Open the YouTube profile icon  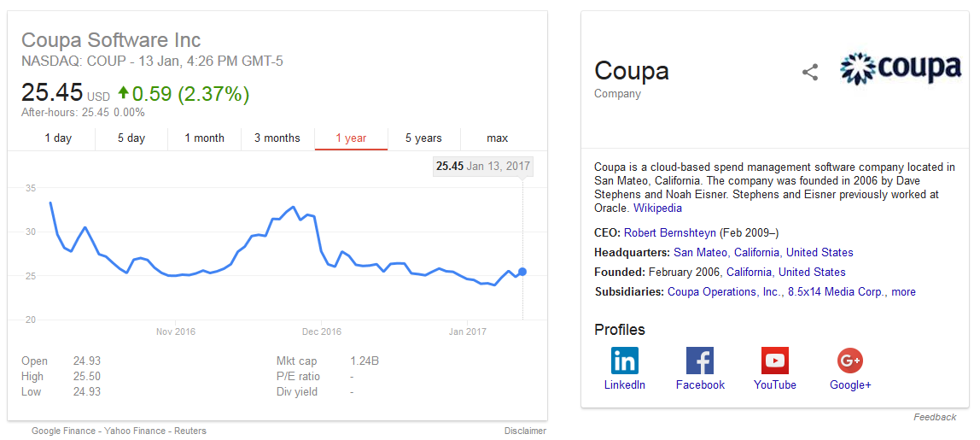click(x=775, y=361)
